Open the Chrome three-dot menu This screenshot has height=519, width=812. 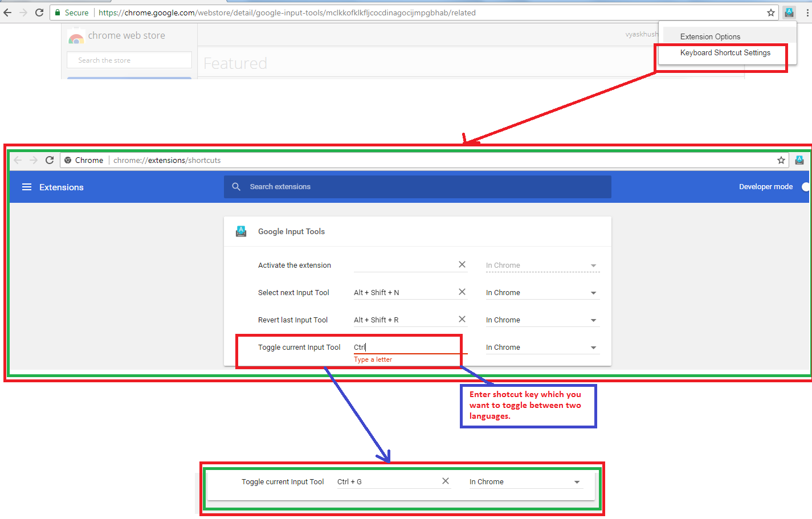tap(807, 13)
